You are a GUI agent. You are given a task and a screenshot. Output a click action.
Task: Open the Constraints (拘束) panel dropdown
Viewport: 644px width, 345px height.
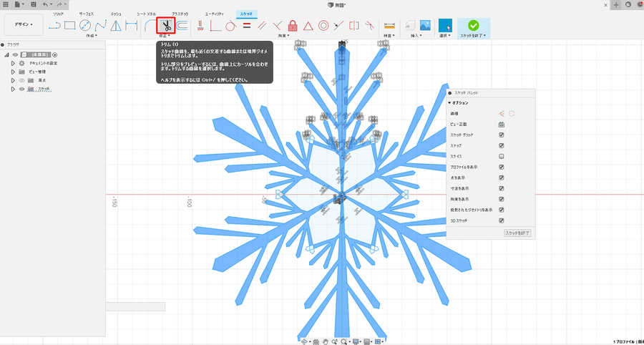(x=283, y=36)
